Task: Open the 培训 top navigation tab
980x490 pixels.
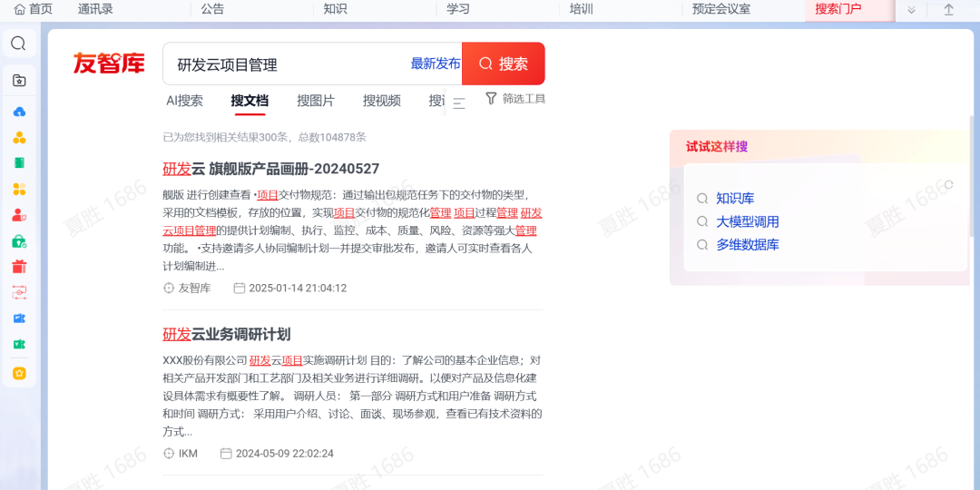Action: (581, 9)
